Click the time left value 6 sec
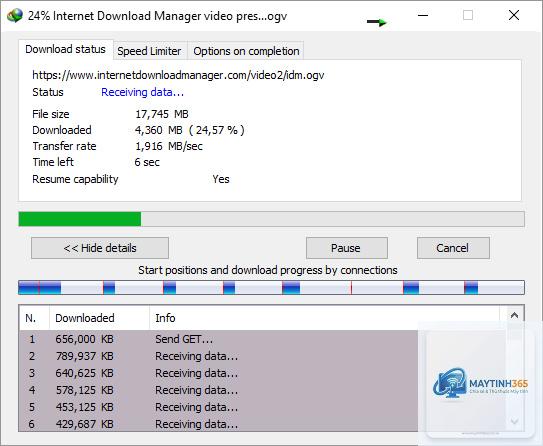Screen dimensions: 543x446 click(x=147, y=162)
